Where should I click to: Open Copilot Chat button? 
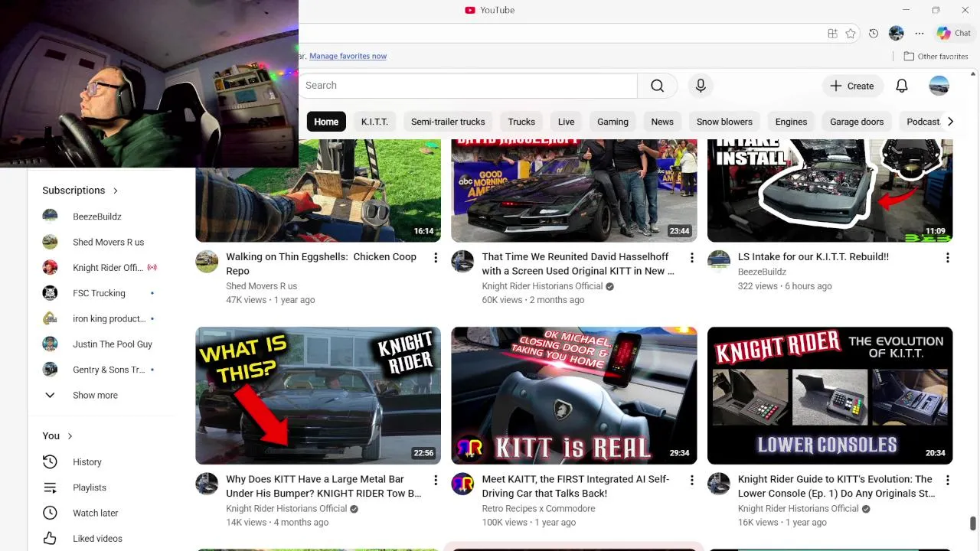(954, 34)
